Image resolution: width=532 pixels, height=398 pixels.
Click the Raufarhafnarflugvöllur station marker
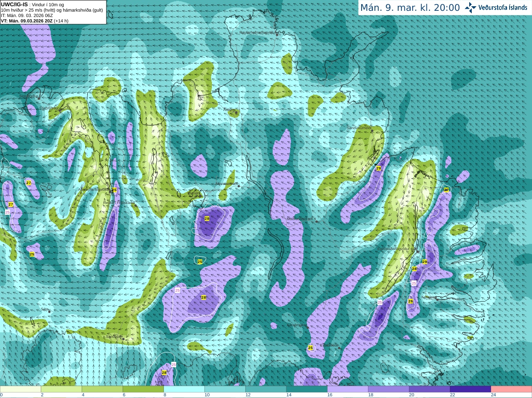coord(277,35)
